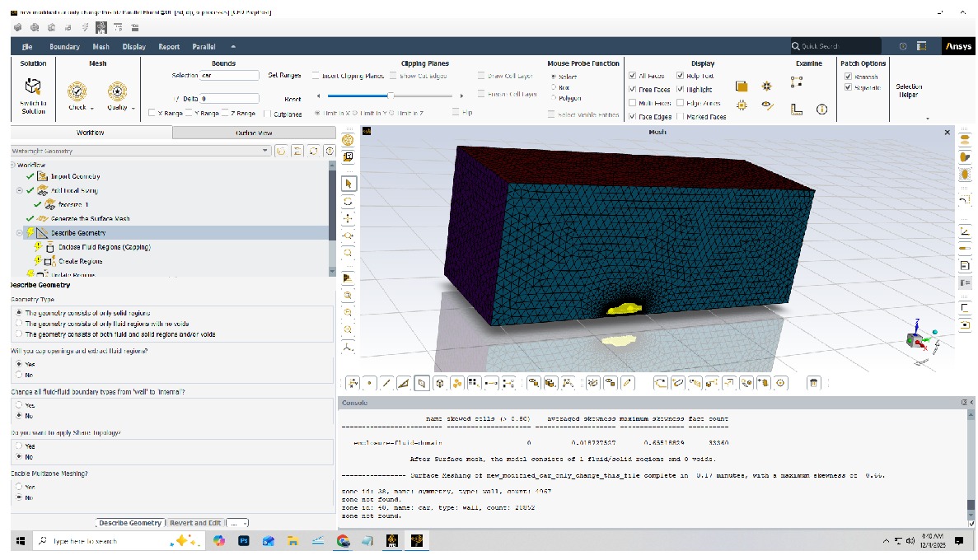Click the Quick Search field

pyautogui.click(x=835, y=45)
